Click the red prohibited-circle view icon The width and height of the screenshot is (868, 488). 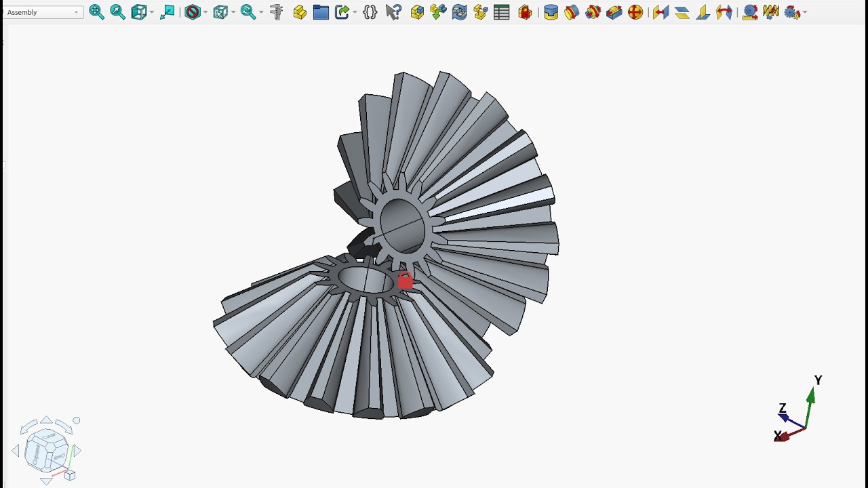[193, 12]
